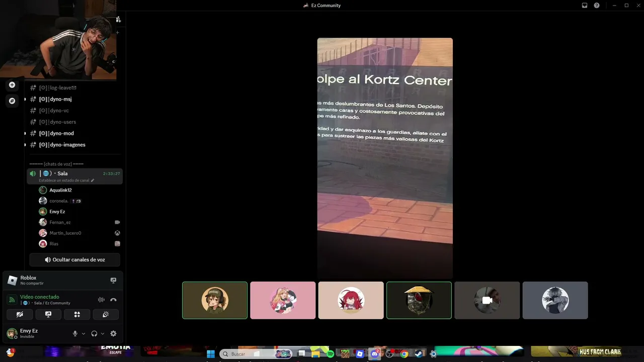Mute the microphone
Screen dimensions: 644x362
[x=75, y=333]
